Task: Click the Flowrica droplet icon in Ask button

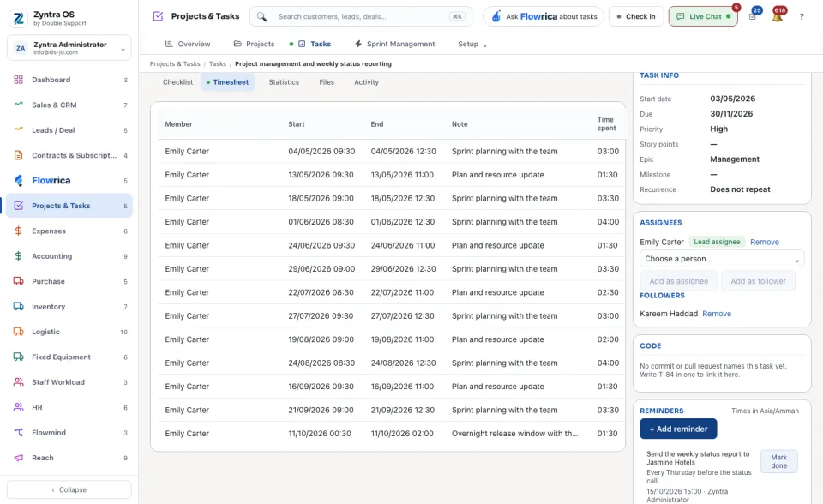Action: (496, 17)
